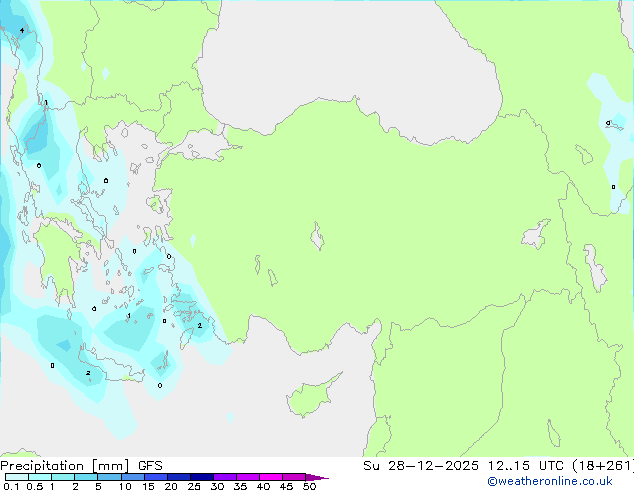Click the '0.1' legend scale label
This screenshot has height=490, width=634.
coord(11,486)
